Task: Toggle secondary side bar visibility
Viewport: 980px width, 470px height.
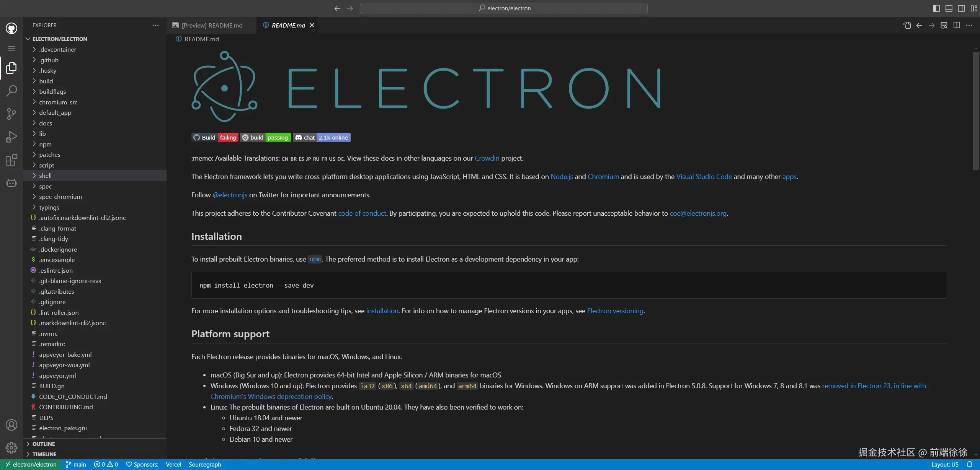Action: tap(961, 8)
